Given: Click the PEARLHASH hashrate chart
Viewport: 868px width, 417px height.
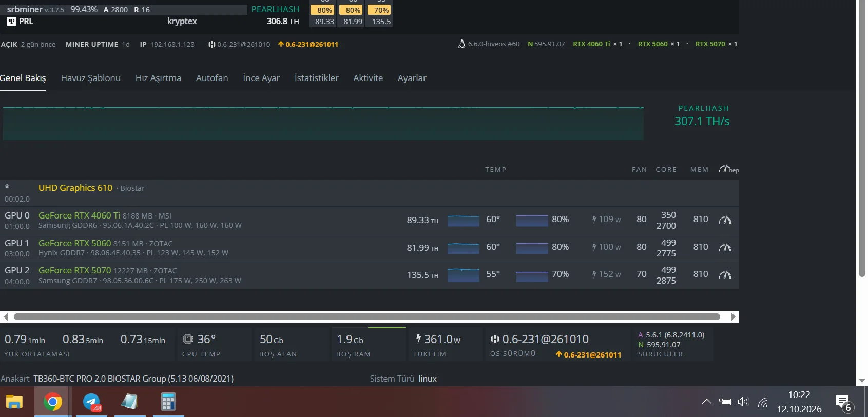Looking at the screenshot, I should [x=323, y=123].
